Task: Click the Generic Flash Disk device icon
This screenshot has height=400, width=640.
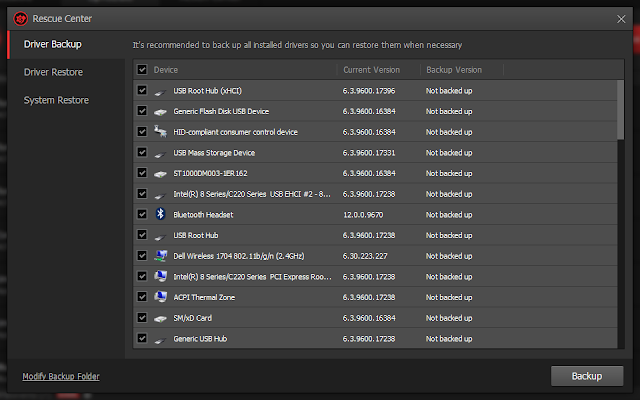Action: click(x=160, y=111)
